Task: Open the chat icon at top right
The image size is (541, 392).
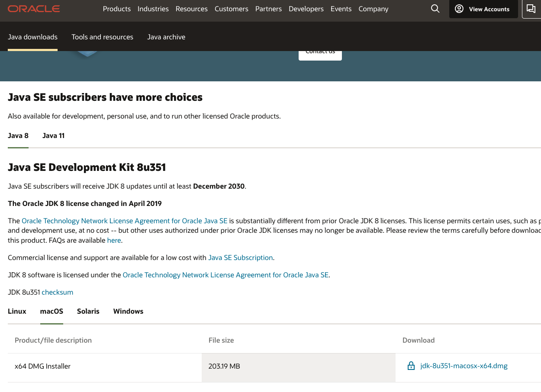Action: [x=531, y=9]
